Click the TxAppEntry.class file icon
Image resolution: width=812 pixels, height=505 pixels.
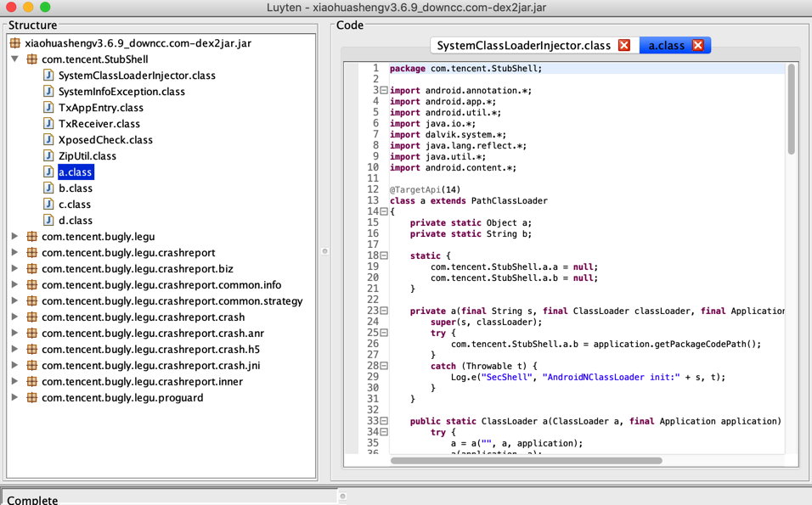(x=48, y=108)
